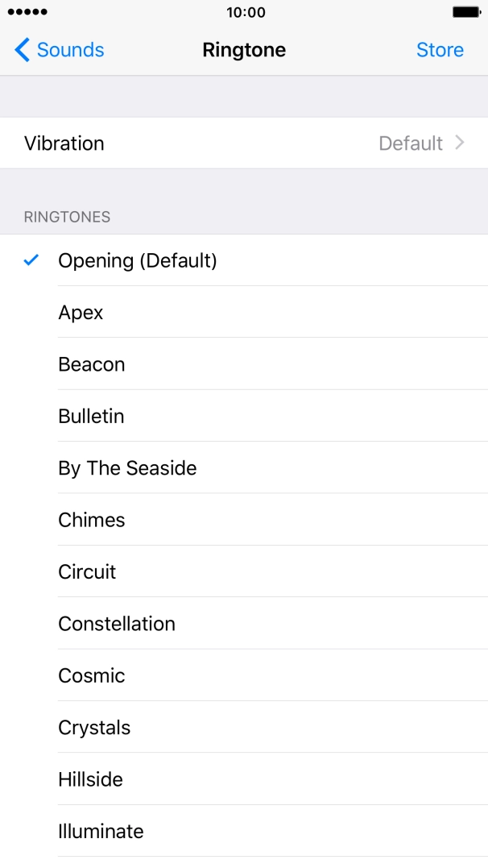Select the Constellation ringtone
Viewport: 488px width, 868px height.
(116, 624)
